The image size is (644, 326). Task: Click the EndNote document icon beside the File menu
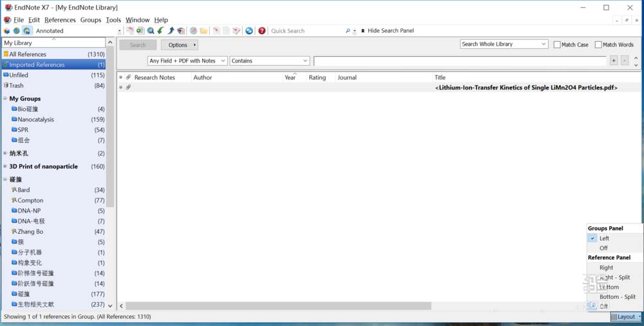pos(7,20)
